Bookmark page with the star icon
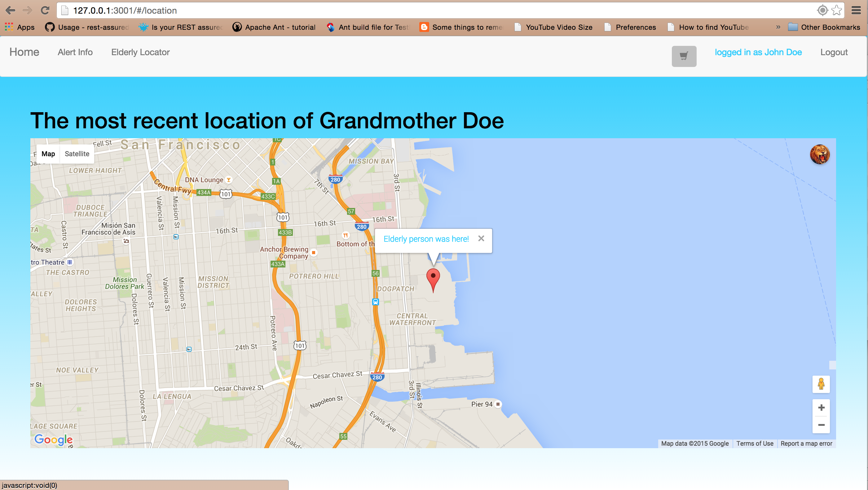The width and height of the screenshot is (868, 490). (x=837, y=11)
